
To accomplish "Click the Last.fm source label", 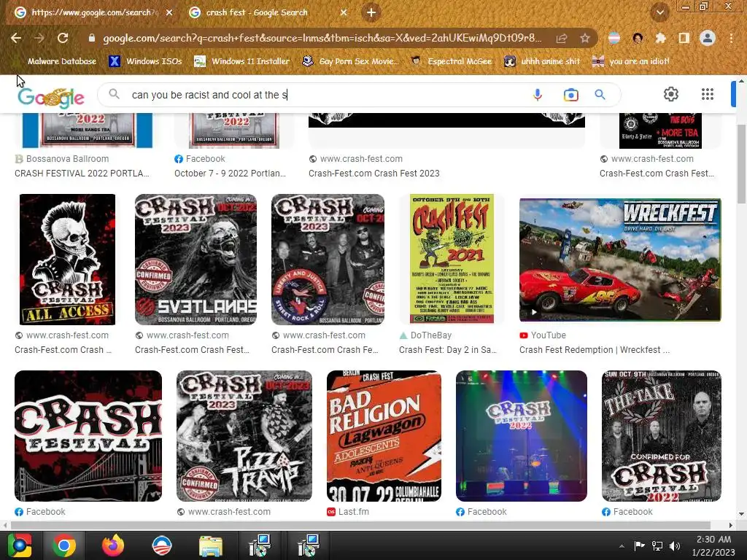I will pyautogui.click(x=354, y=512).
